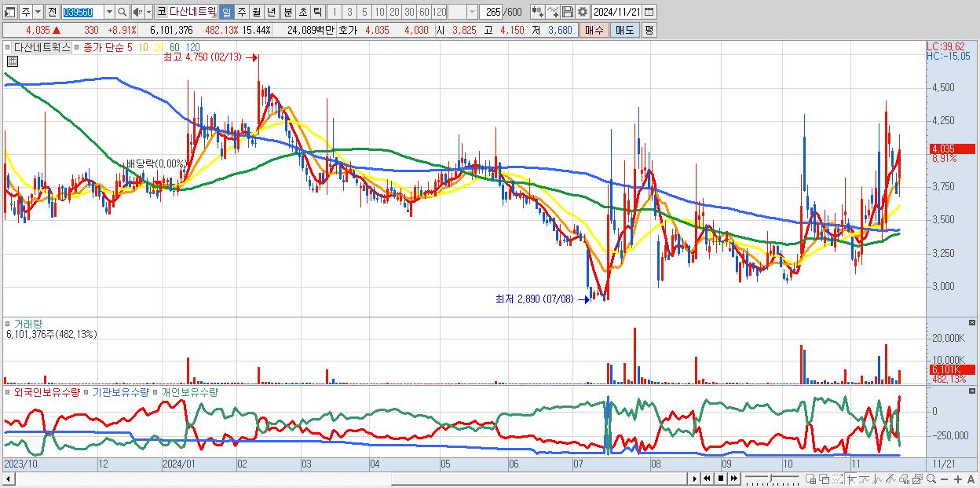
Task: Click the crosshair axis tool icon in bottom toolbar
Action: [851, 479]
